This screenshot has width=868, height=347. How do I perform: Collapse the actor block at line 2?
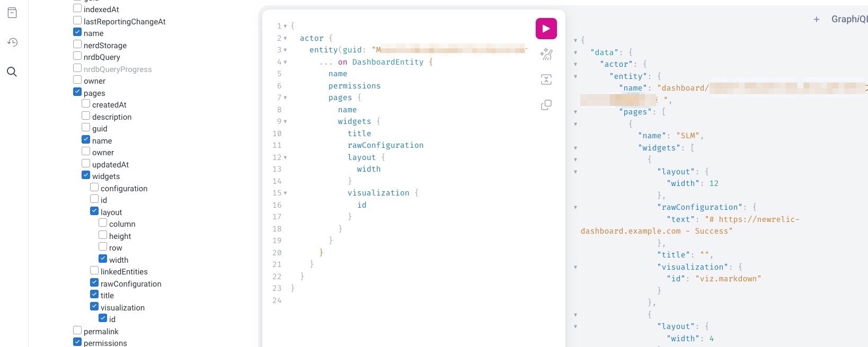tap(285, 38)
